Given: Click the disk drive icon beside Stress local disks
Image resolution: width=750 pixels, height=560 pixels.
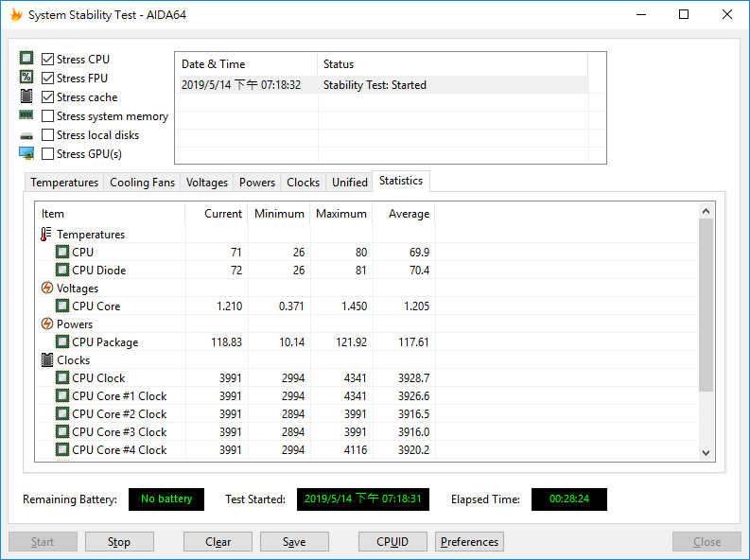Looking at the screenshot, I should tap(26, 136).
